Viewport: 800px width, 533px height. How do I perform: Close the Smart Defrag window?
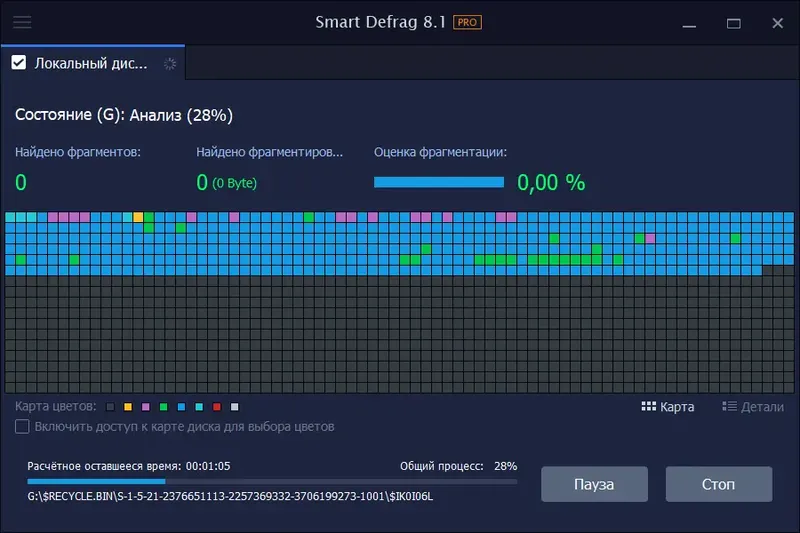[x=778, y=23]
